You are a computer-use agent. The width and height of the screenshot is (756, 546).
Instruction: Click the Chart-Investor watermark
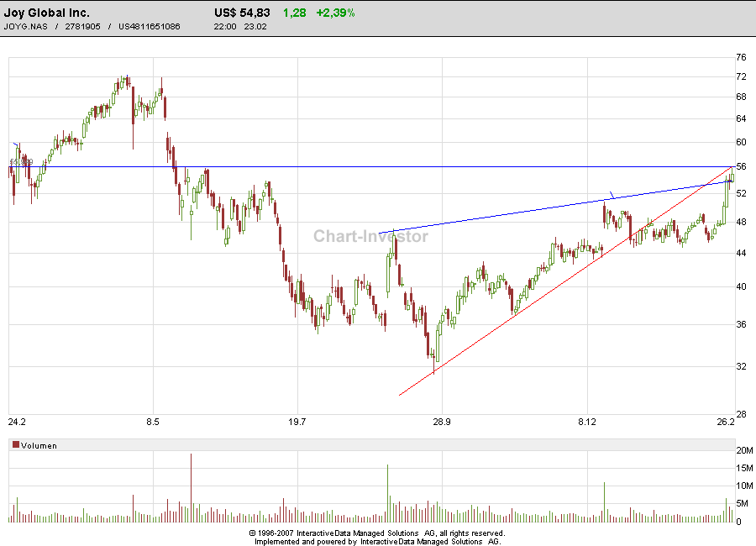(370, 236)
